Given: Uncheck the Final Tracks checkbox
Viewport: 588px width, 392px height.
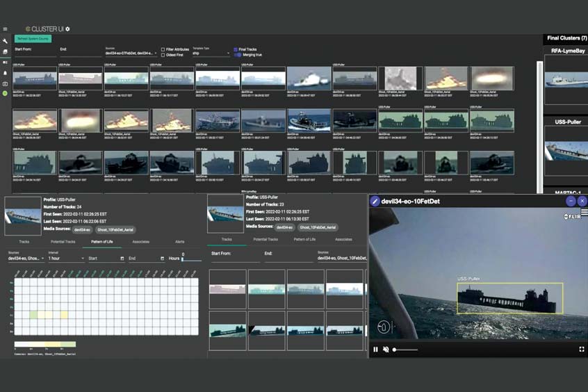Looking at the screenshot, I should [236, 49].
